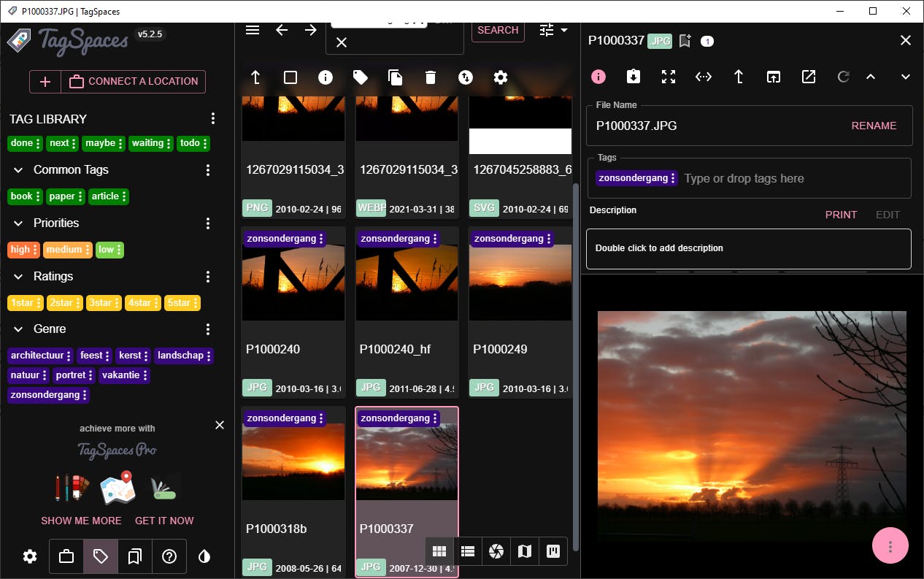Collapse the Ratings tag group

[18, 276]
